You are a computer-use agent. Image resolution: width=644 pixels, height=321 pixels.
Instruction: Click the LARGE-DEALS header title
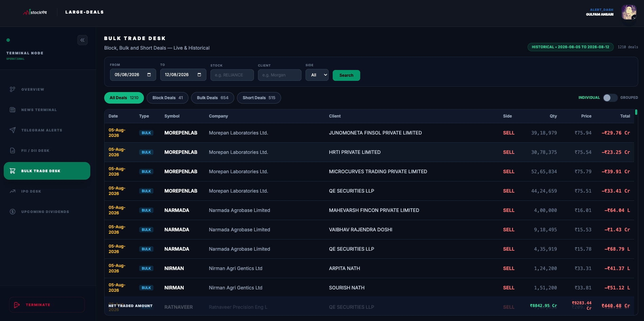pyautogui.click(x=85, y=12)
